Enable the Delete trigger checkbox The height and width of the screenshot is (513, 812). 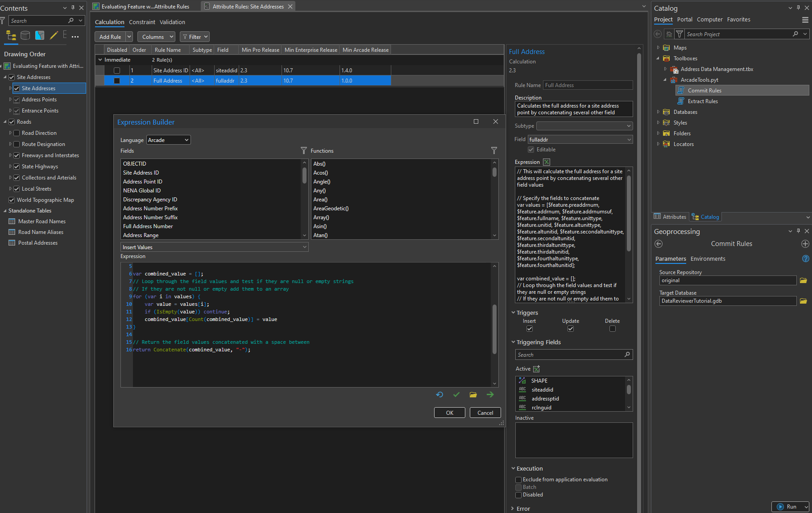tap(612, 329)
